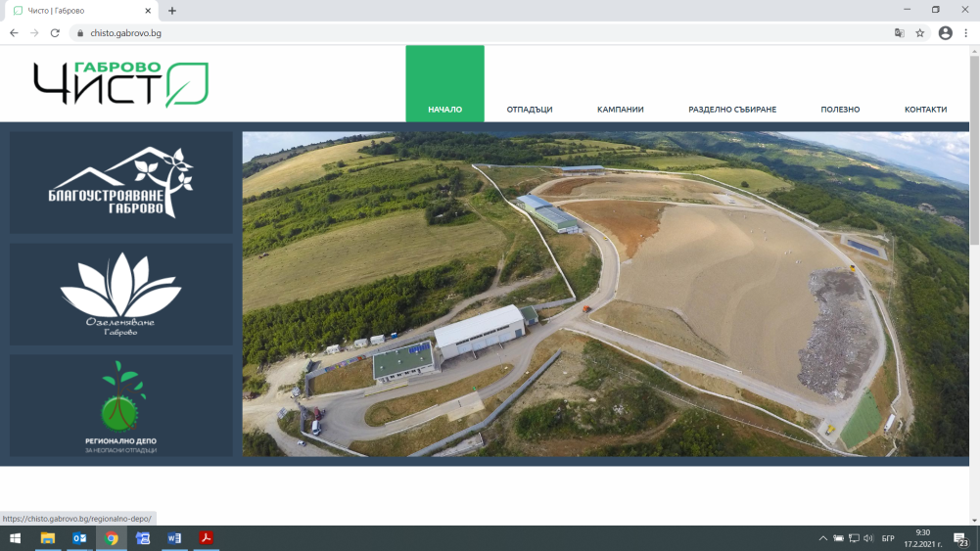Click the Google Translate icon in address bar
The height and width of the screenshot is (551, 980).
[x=899, y=32]
